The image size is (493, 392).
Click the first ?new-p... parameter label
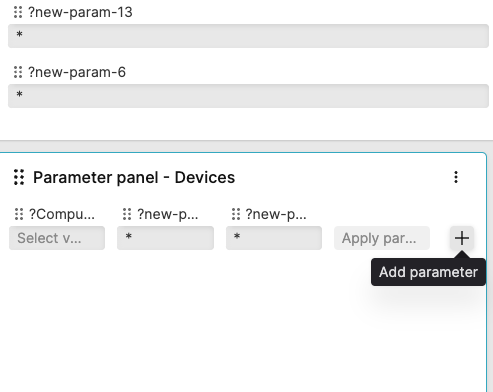click(168, 214)
